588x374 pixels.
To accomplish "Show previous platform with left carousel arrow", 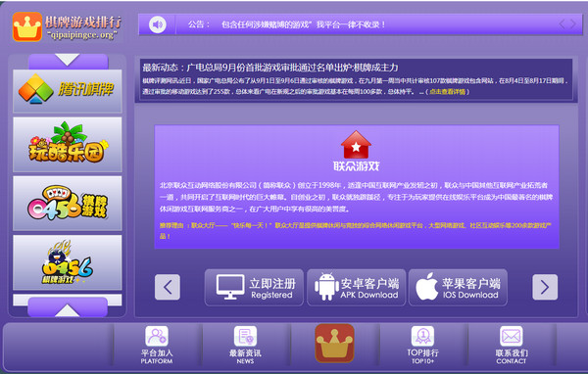I will [168, 288].
